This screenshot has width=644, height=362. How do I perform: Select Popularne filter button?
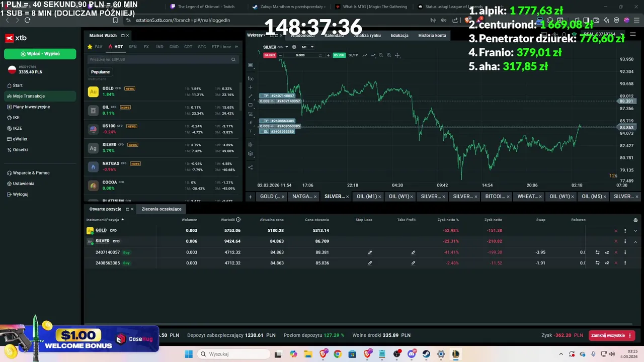pyautogui.click(x=101, y=72)
